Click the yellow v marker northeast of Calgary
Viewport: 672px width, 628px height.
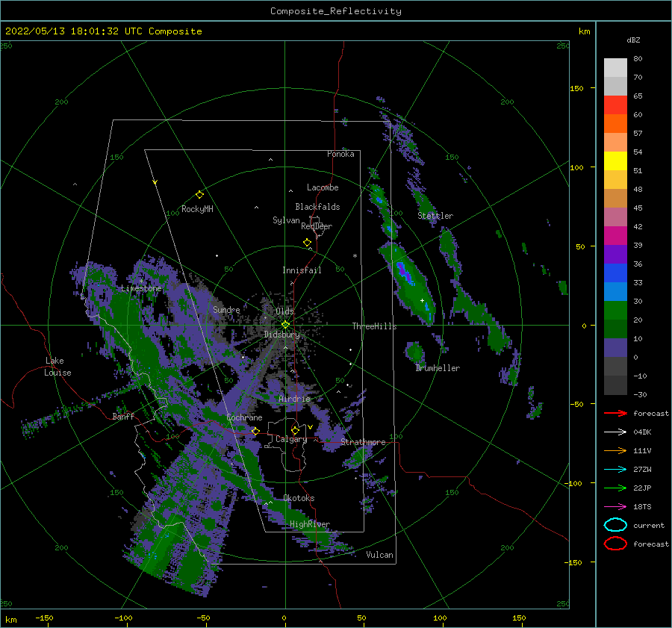tap(310, 427)
